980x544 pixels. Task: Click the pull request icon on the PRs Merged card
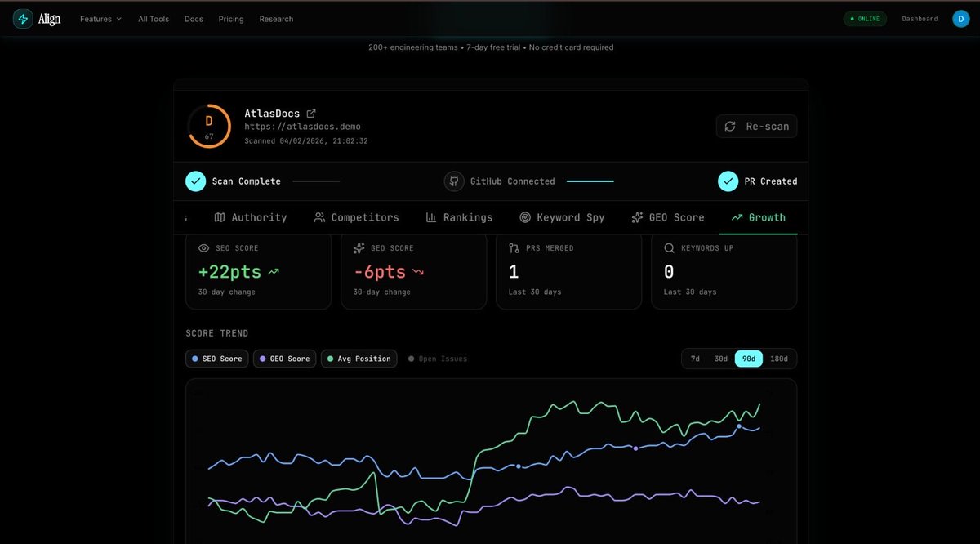(514, 248)
